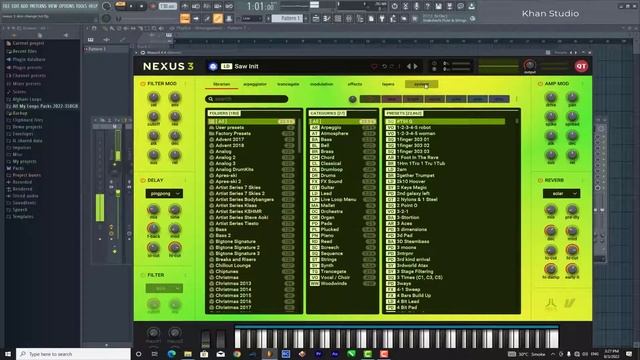This screenshot has height=360, width=640.
Task: Click the save disk icon in FL toolbar
Action: pos(438,7)
